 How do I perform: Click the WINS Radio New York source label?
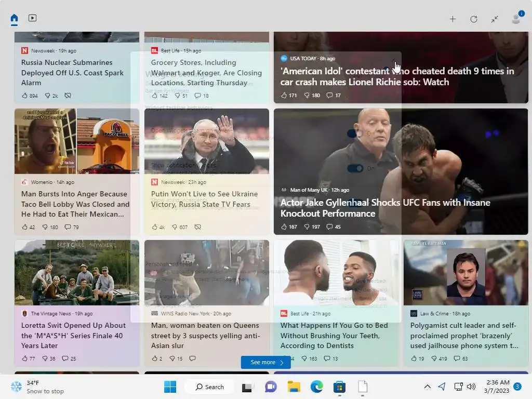191,313
